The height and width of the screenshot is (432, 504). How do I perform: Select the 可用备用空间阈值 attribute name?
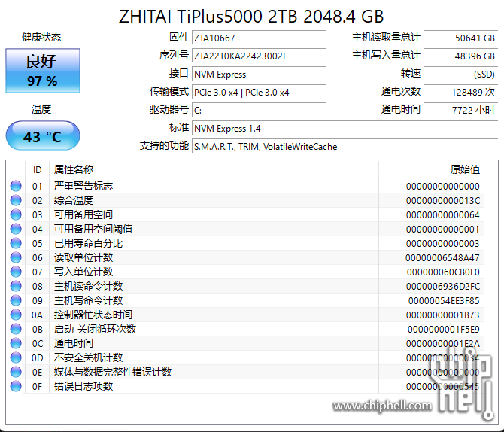tap(93, 229)
